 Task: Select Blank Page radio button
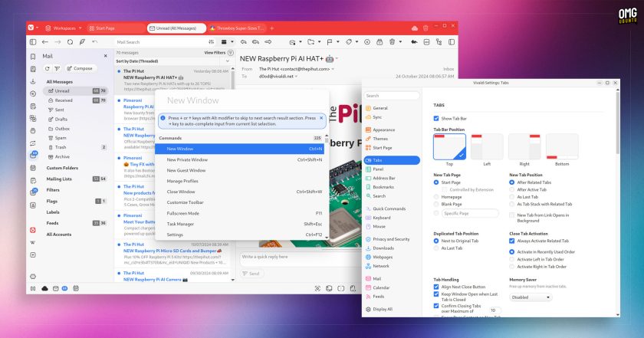coord(436,204)
